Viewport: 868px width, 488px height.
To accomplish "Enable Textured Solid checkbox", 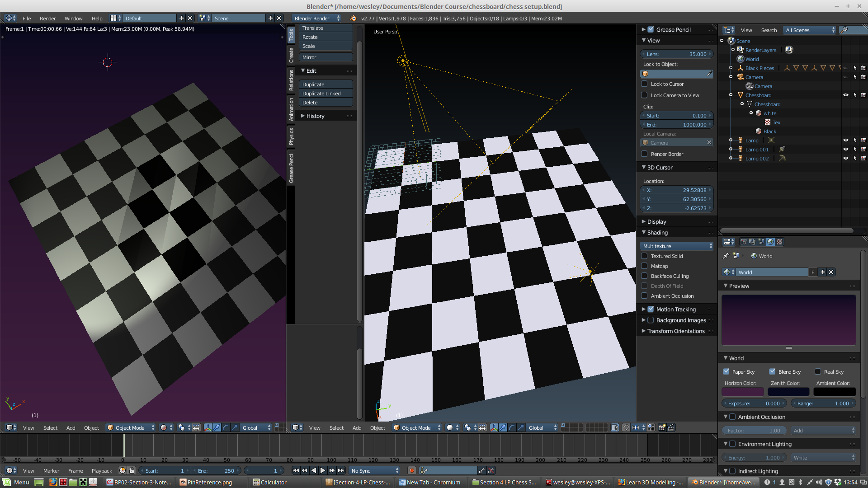I will (x=644, y=256).
